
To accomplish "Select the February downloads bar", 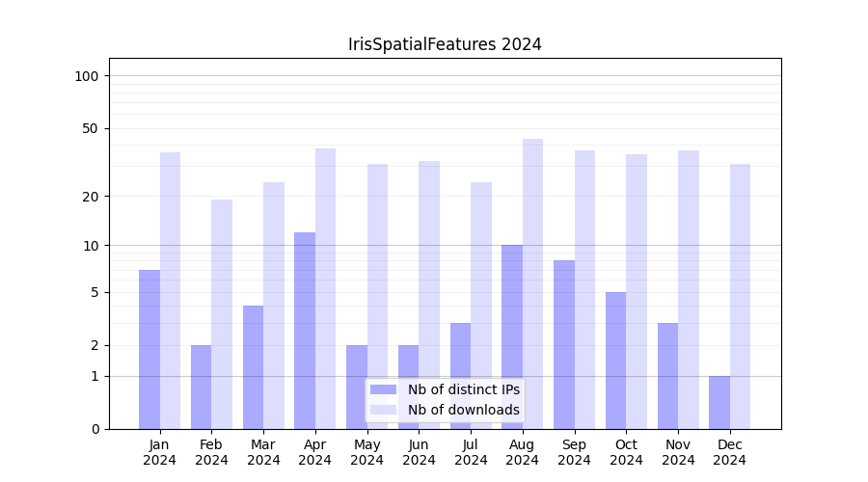I will click(x=222, y=313).
